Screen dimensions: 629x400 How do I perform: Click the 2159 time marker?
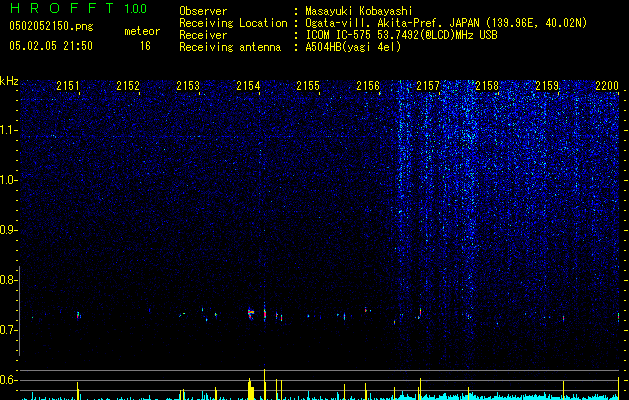(x=547, y=85)
